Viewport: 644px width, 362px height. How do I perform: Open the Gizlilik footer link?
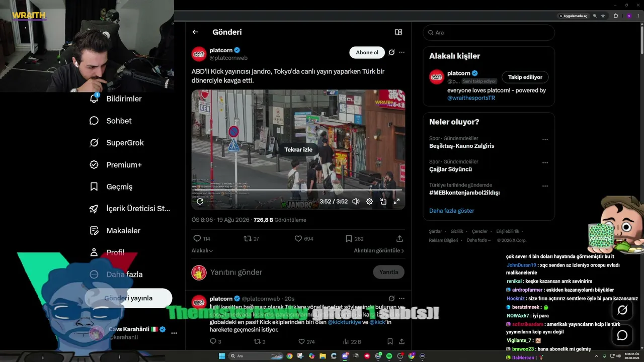click(x=457, y=231)
